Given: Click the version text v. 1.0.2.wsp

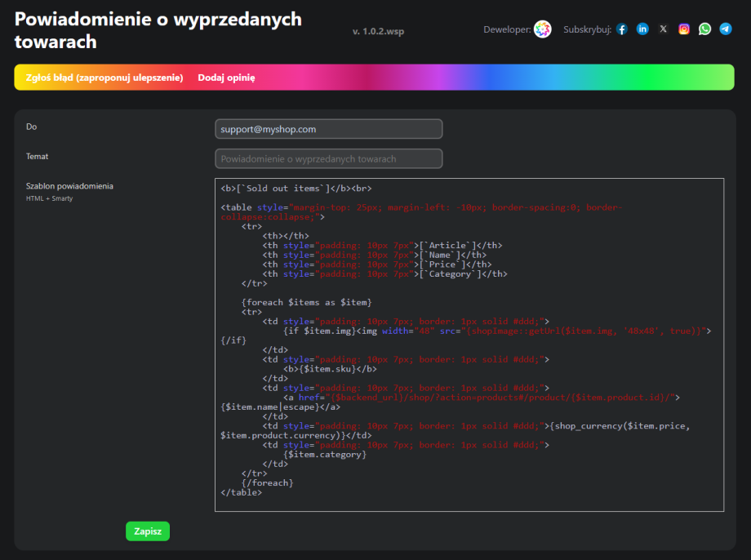Looking at the screenshot, I should (378, 31).
